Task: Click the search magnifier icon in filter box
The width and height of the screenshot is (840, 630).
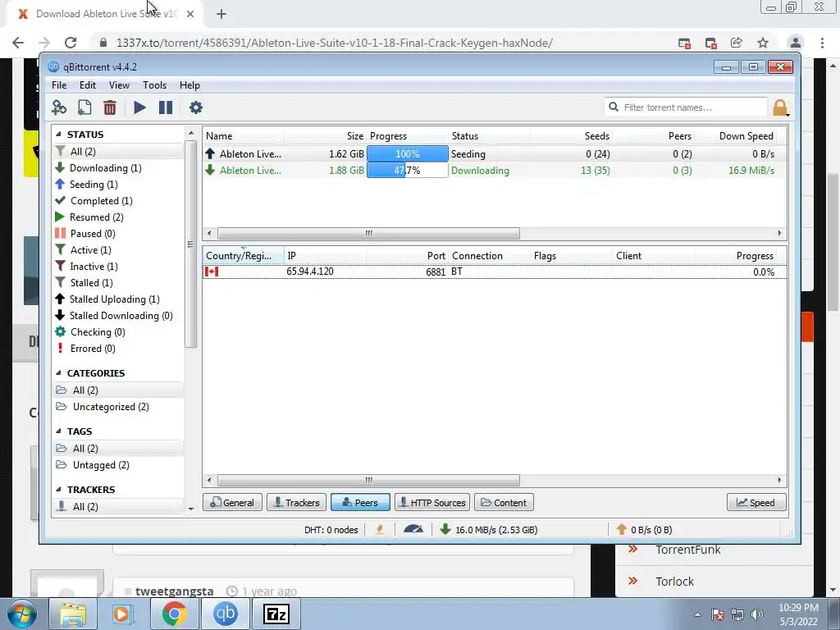Action: click(614, 107)
